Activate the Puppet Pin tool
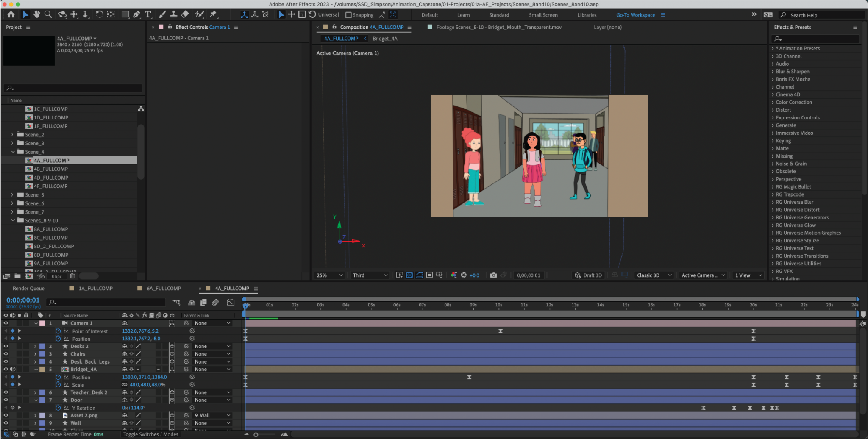The width and height of the screenshot is (868, 439). coord(213,14)
